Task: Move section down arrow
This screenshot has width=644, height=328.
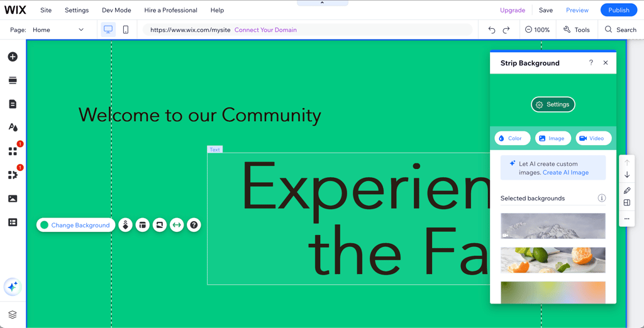Action: point(627,175)
